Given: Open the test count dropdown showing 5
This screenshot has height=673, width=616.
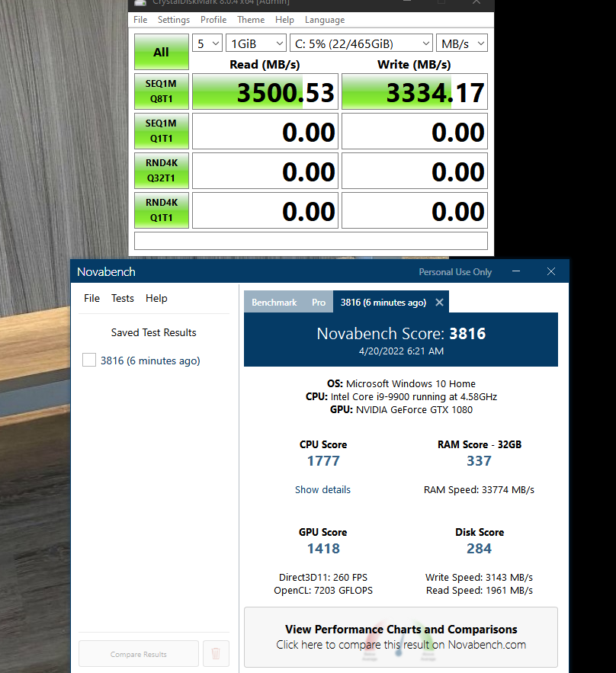Looking at the screenshot, I should [207, 43].
